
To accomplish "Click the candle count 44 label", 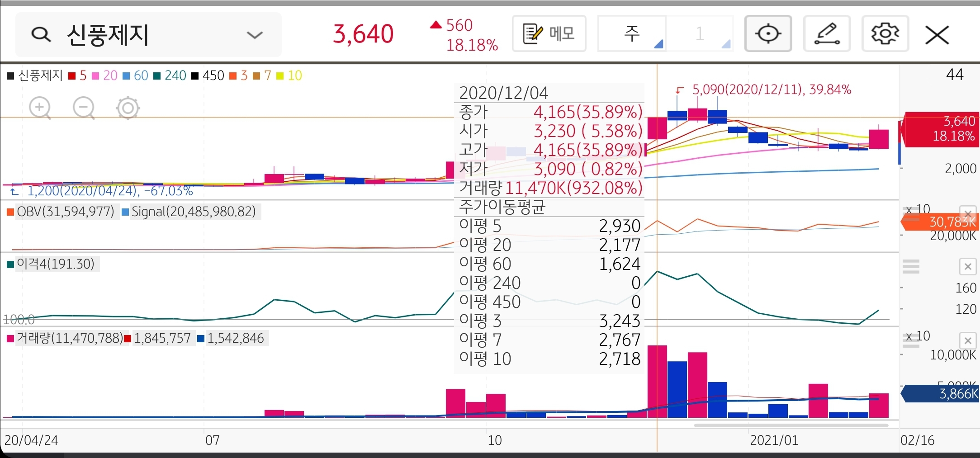I will coord(955,75).
